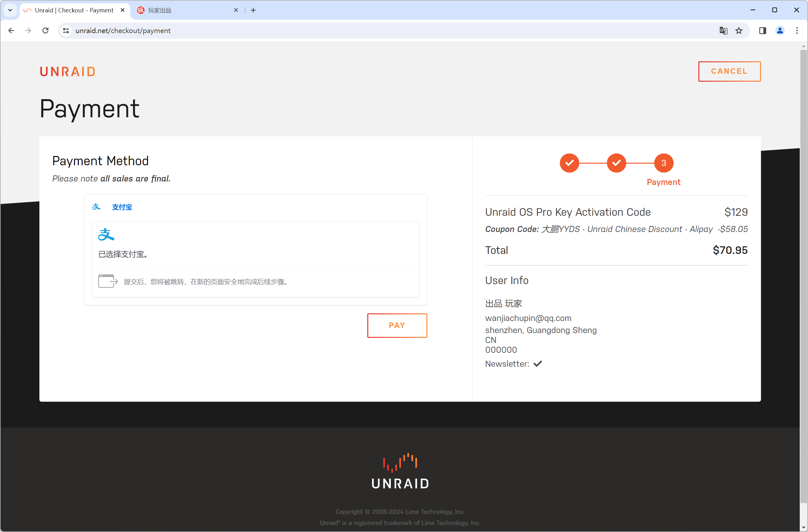Click the $70.95 total amount
This screenshot has height=532, width=808.
(730, 250)
